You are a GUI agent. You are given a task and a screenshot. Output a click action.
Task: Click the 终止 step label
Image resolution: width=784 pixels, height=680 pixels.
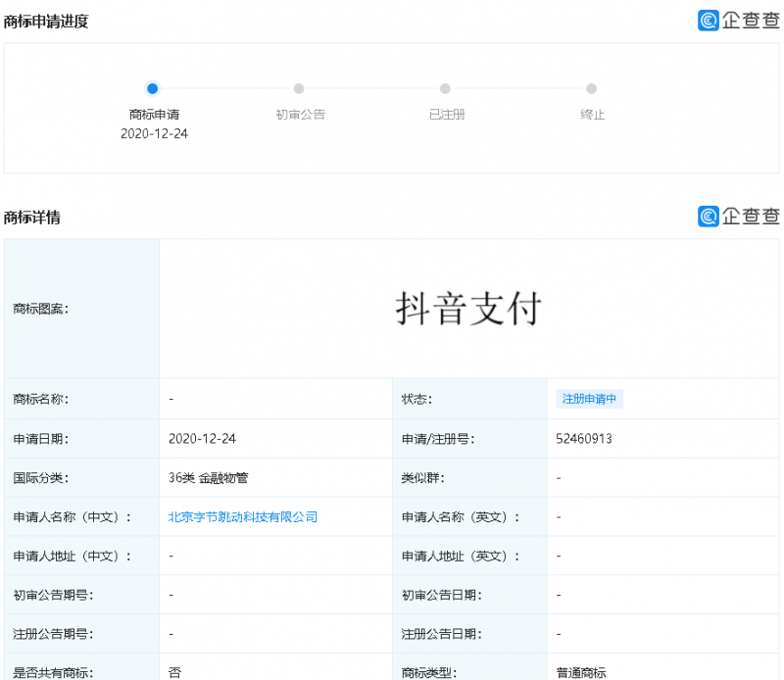pos(593,115)
